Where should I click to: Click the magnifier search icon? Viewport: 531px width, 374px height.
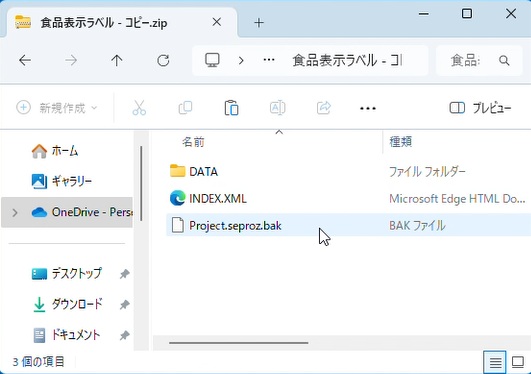click(504, 61)
